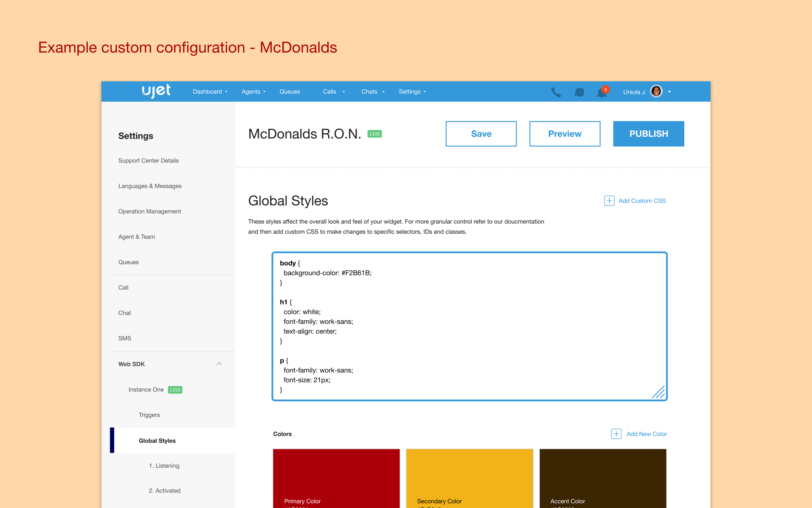
Task: Open the Chats dropdown menu
Action: 373,92
